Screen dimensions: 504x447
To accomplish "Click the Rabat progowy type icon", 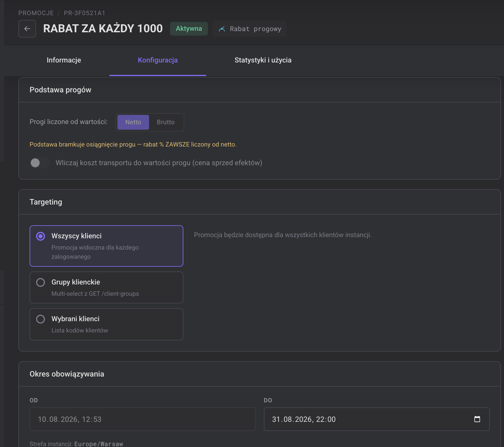I will (222, 29).
